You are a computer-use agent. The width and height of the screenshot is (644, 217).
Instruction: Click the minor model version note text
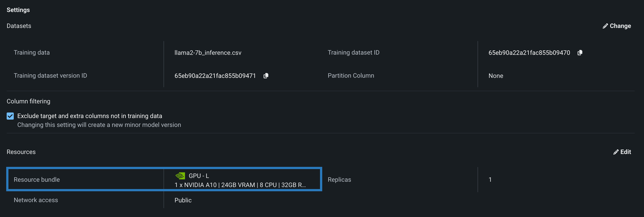(99, 125)
